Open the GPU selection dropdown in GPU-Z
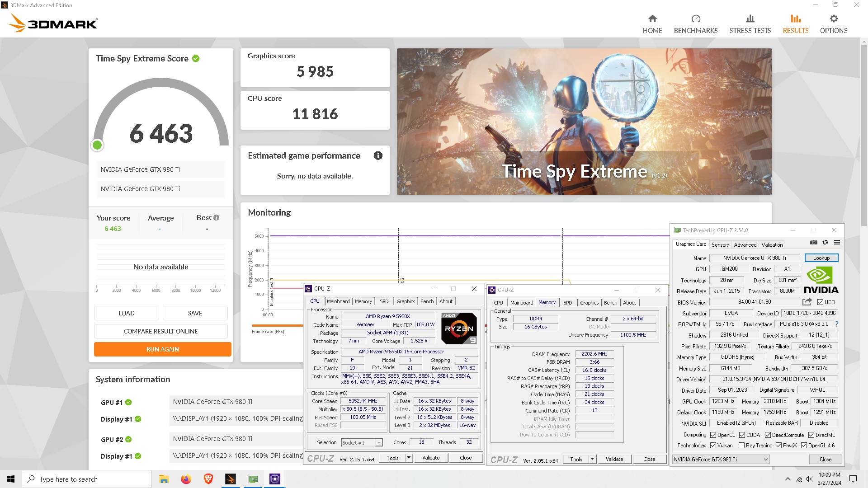 click(x=721, y=460)
